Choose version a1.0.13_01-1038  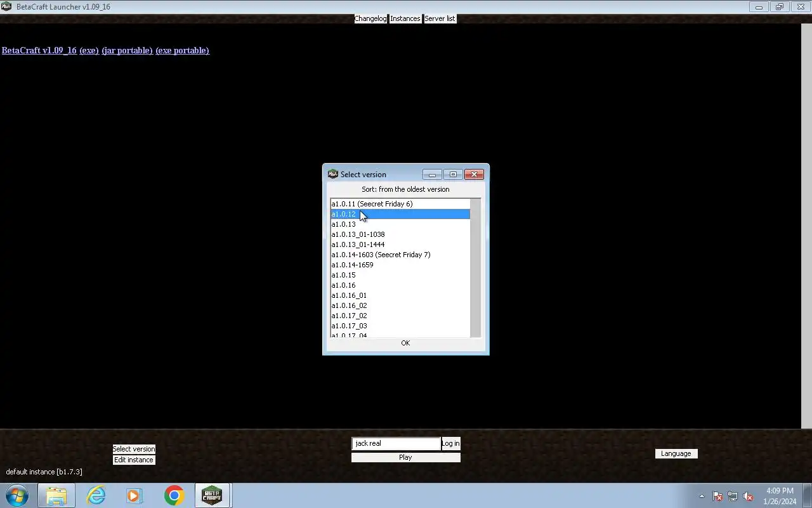(400, 234)
